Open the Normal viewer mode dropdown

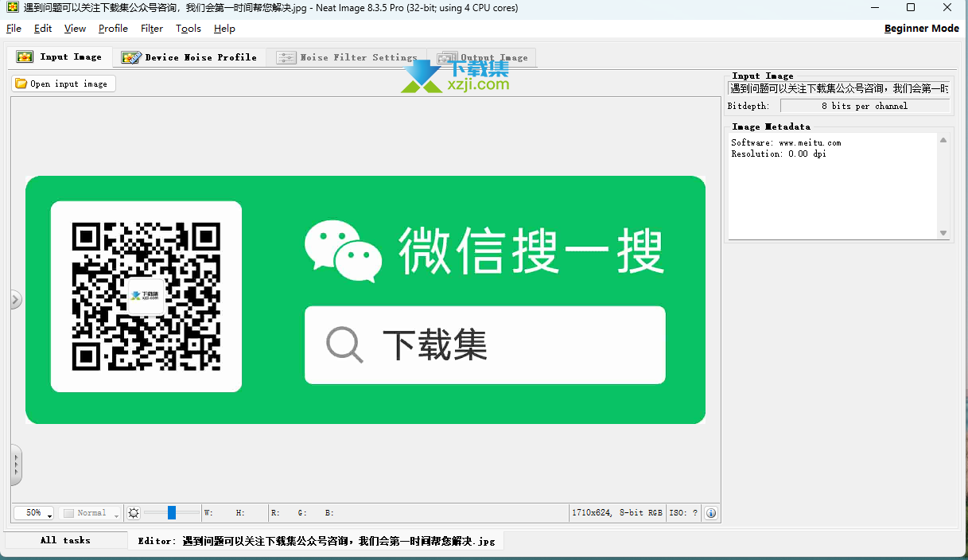point(91,513)
